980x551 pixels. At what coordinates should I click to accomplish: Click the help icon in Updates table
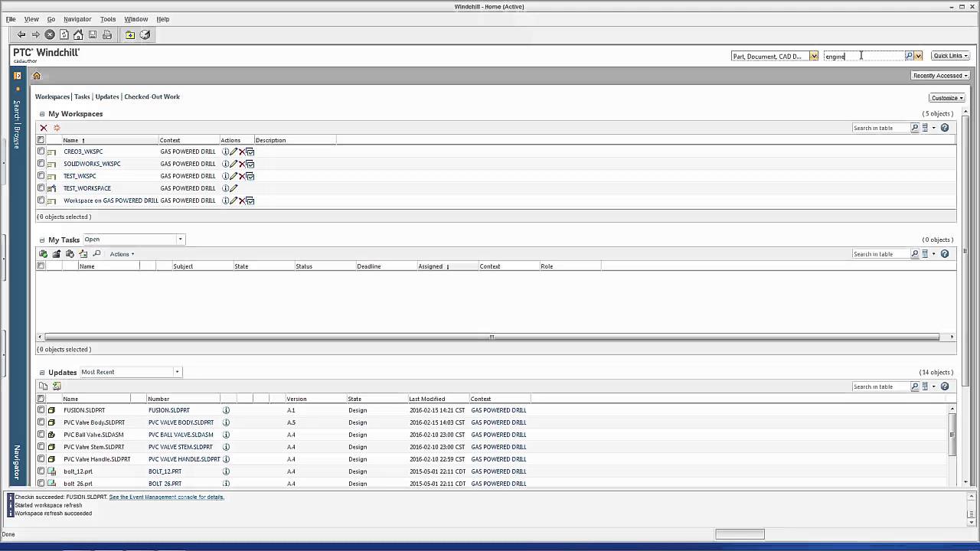(945, 386)
